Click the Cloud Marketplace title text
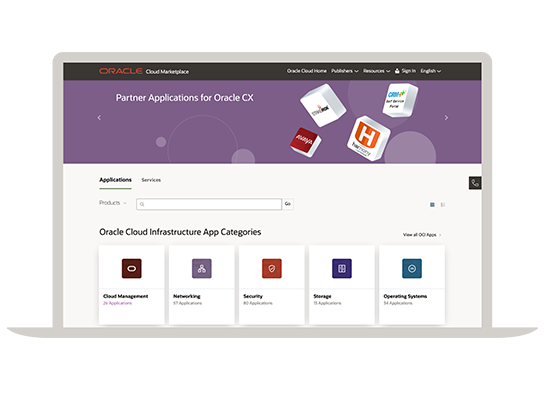544x400 pixels. tap(167, 71)
